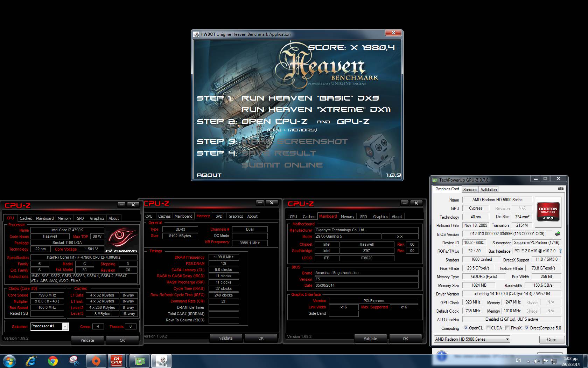The height and width of the screenshot is (368, 588).
Task: Open the AMD Radeon HD 5900 Series dropdown
Action: tap(472, 339)
